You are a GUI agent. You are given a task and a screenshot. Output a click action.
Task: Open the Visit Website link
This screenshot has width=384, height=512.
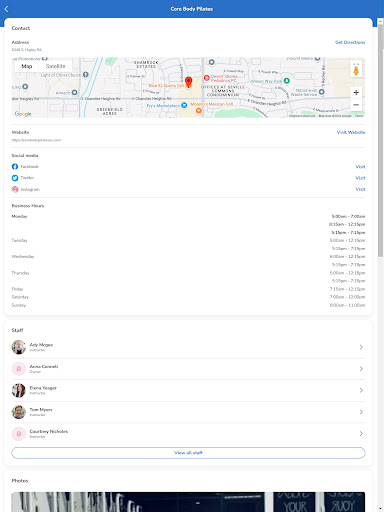pyautogui.click(x=351, y=132)
